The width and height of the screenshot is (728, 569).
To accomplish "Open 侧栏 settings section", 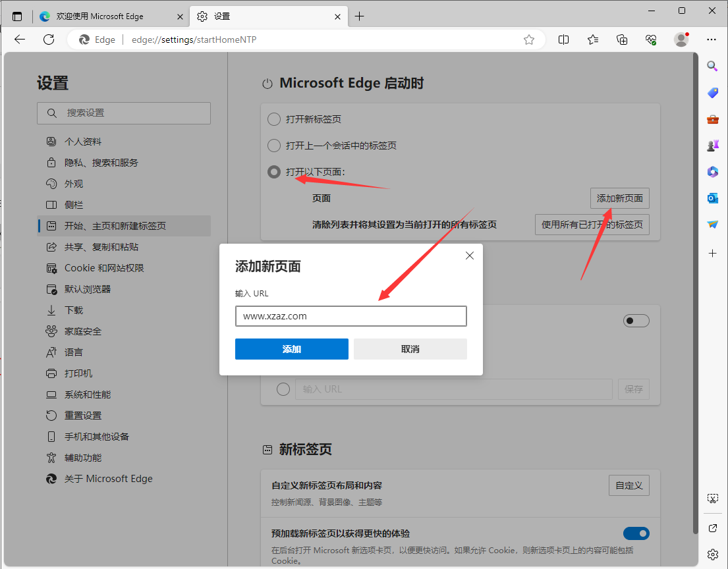I will tap(123, 205).
